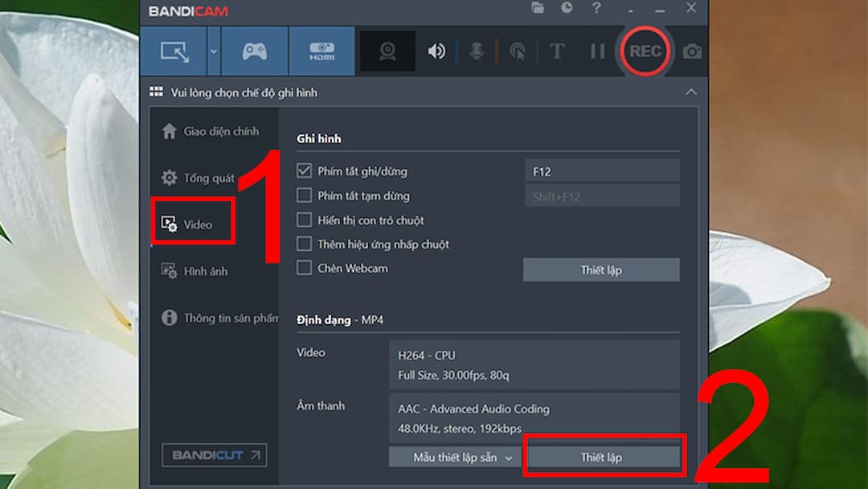
Task: Check Hiển thị con trỏ chuột
Action: 304,220
